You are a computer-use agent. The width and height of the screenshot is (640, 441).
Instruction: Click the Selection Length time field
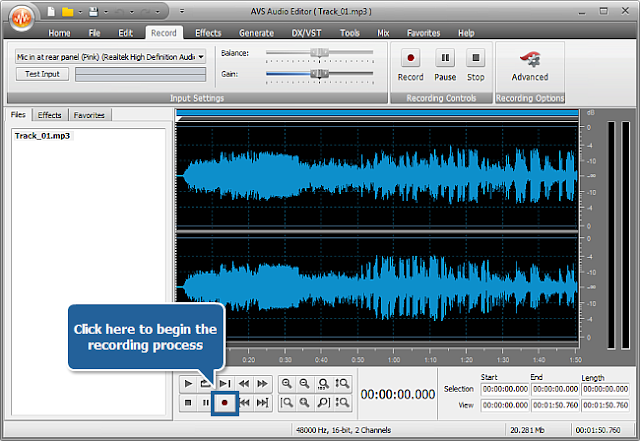coord(605,389)
